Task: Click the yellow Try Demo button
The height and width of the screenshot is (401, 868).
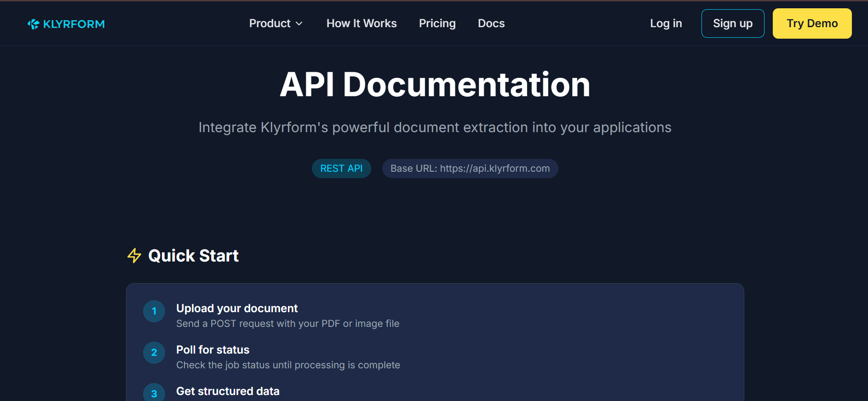Action: pos(812,23)
